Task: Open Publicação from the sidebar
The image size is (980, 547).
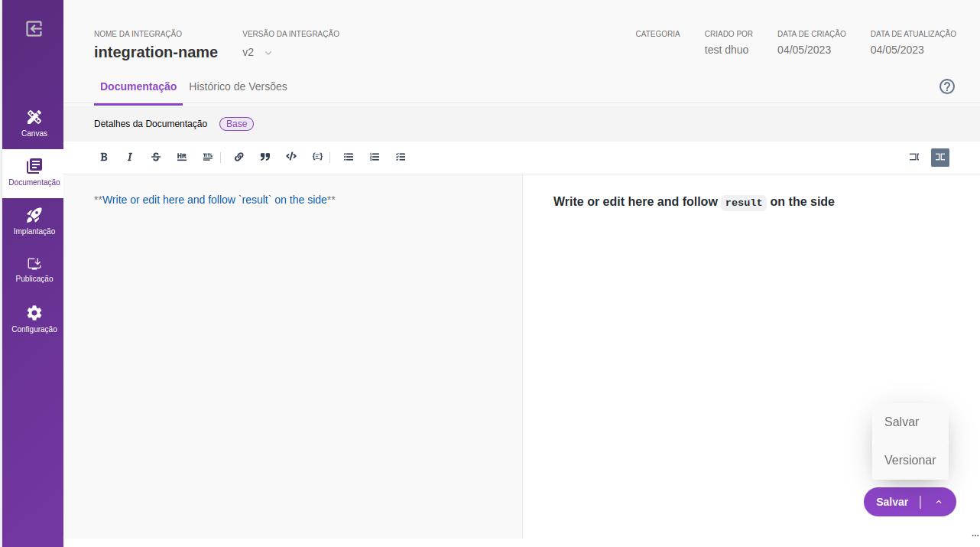Action: click(x=34, y=270)
